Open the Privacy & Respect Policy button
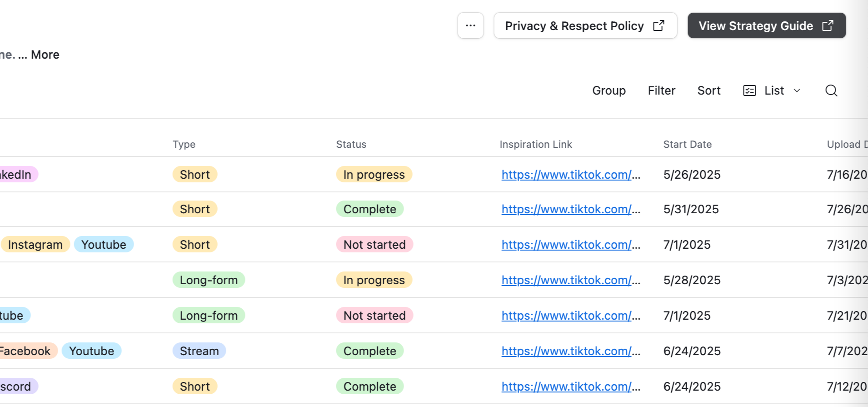This screenshot has height=407, width=868. click(x=585, y=25)
